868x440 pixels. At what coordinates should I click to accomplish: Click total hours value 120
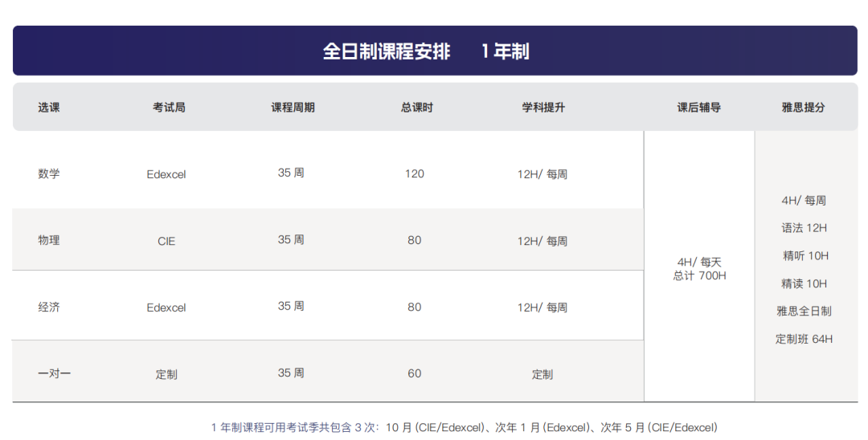[415, 173]
